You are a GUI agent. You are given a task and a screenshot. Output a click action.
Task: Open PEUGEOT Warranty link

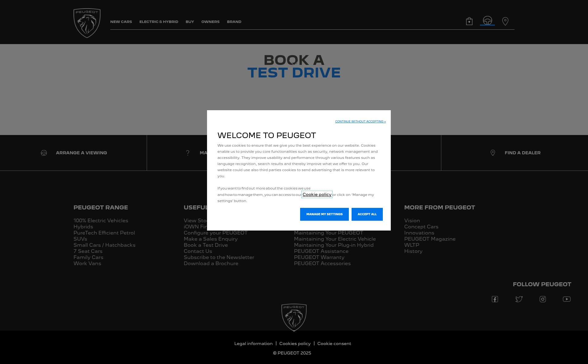point(319,257)
